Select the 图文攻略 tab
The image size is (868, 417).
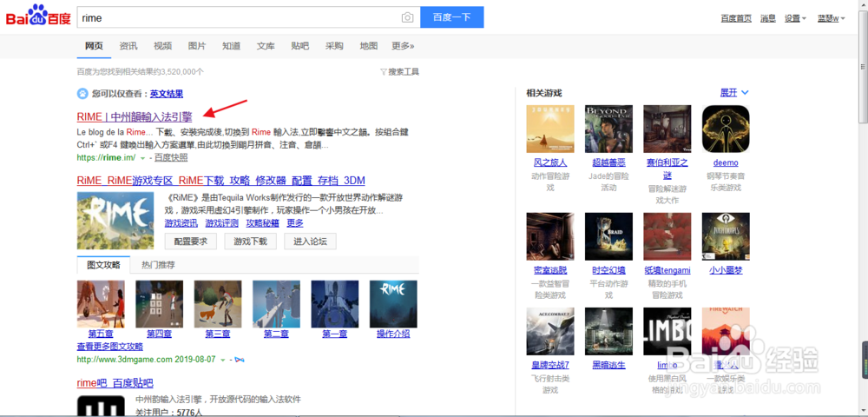click(103, 265)
